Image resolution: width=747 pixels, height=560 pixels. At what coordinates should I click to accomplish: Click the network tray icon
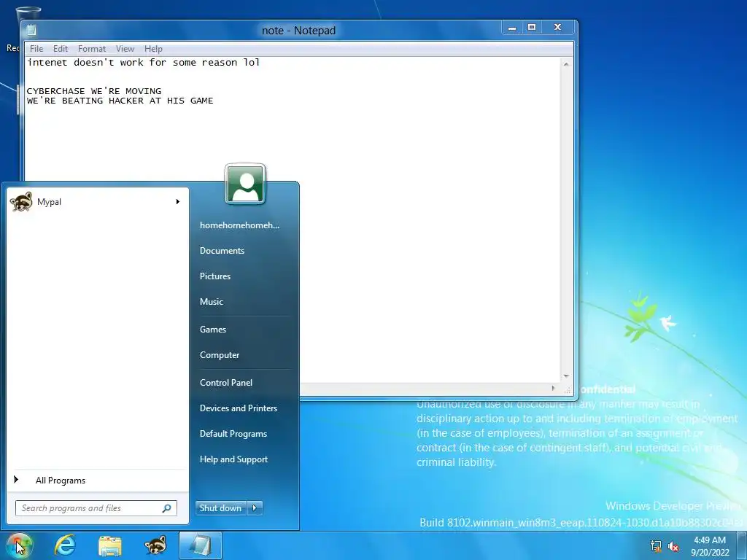click(x=656, y=545)
